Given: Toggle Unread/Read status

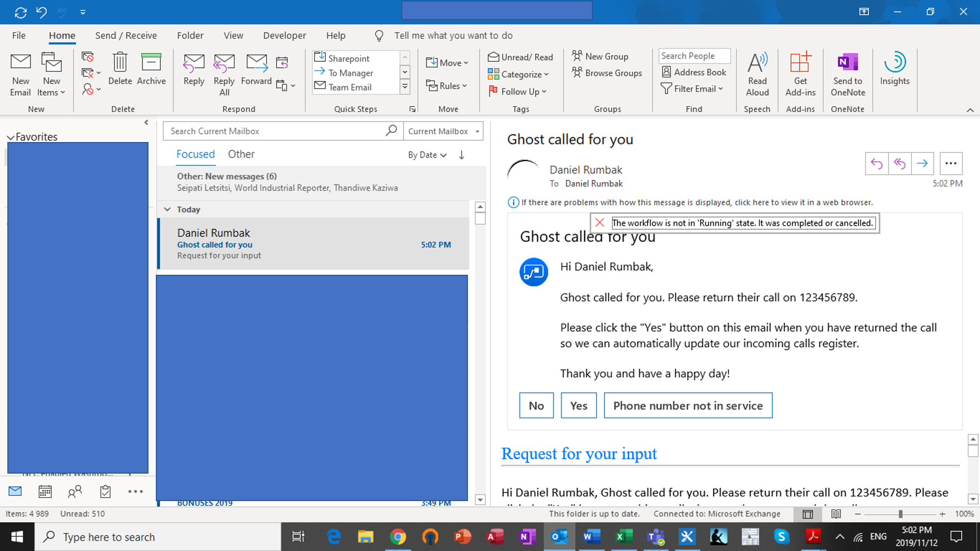Looking at the screenshot, I should (520, 57).
